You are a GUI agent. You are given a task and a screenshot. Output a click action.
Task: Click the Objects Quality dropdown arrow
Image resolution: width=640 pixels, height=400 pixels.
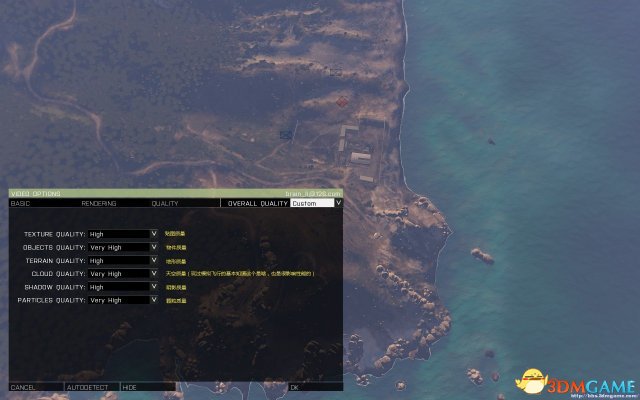pyautogui.click(x=154, y=247)
